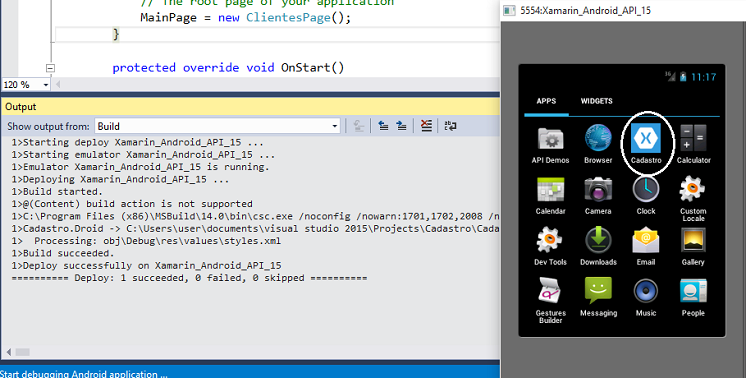Click the 'Starting deploy Xamarin_Android_API_15' output line
The image size is (746, 378).
click(137, 142)
